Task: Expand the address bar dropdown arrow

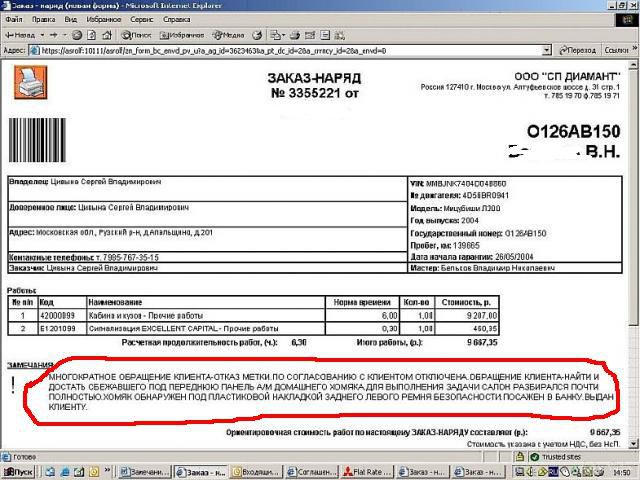Action: 547,51
